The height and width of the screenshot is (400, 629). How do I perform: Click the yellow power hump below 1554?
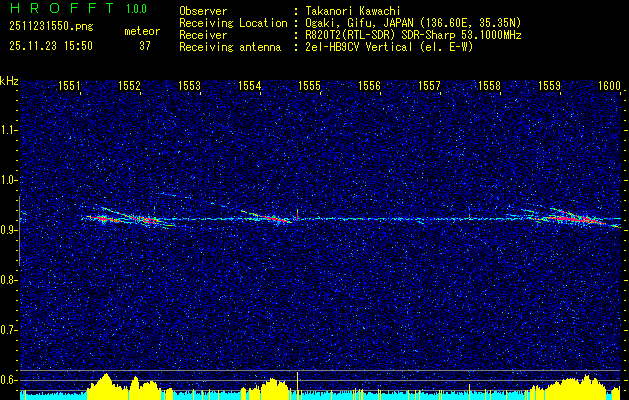click(274, 390)
